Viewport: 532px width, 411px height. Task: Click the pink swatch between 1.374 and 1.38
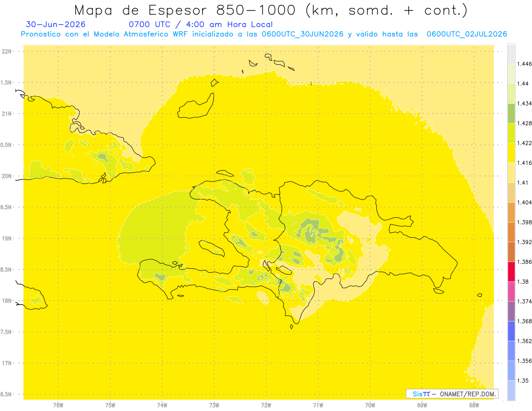click(511, 291)
